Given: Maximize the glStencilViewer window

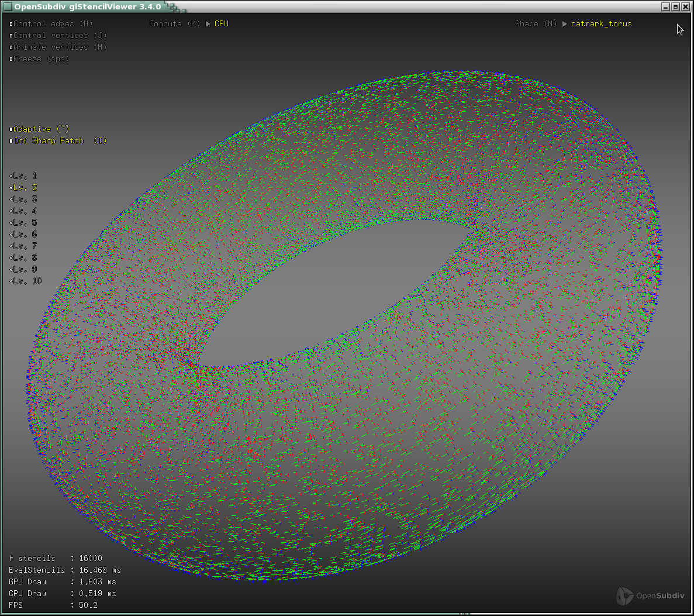Looking at the screenshot, I should 675,6.
